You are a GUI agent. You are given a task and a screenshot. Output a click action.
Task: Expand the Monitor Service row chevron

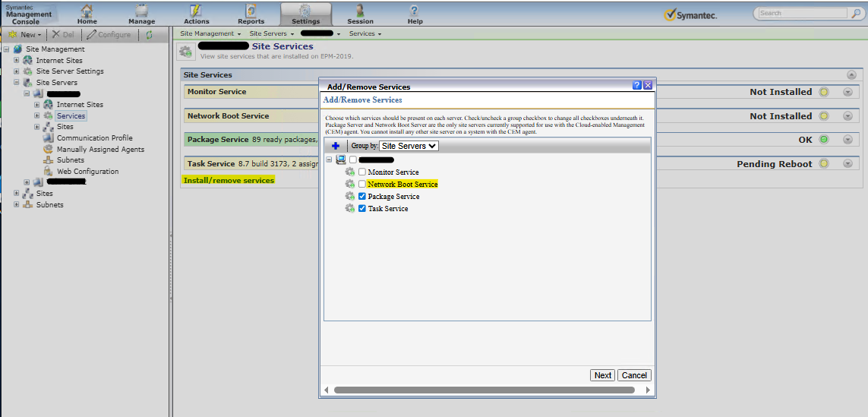(x=847, y=92)
